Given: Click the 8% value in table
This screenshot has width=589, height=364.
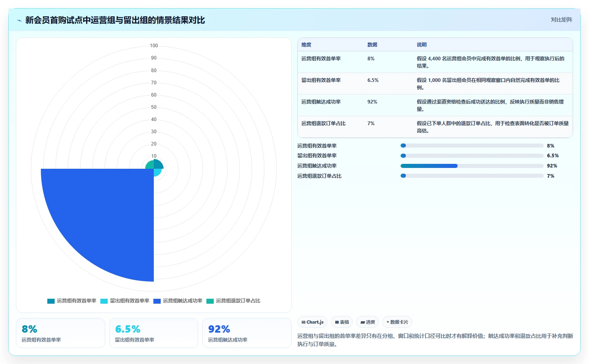Looking at the screenshot, I should click(x=371, y=59).
